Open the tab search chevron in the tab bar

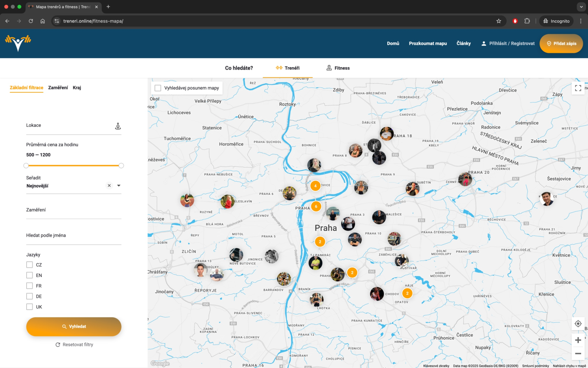581,7
